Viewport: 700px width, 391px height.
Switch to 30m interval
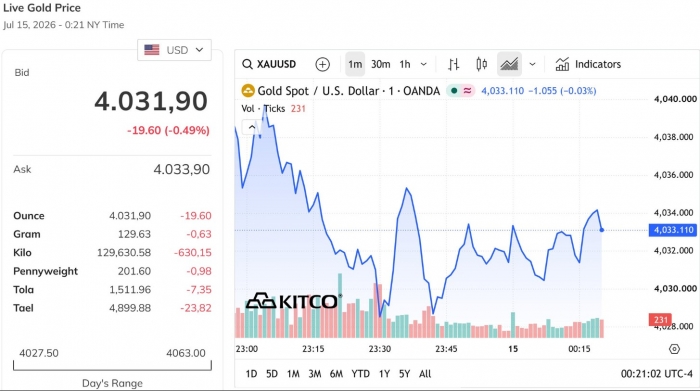tap(380, 64)
